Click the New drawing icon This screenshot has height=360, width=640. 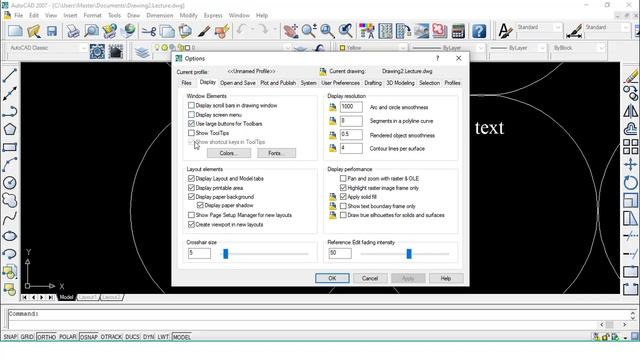click(x=16, y=31)
